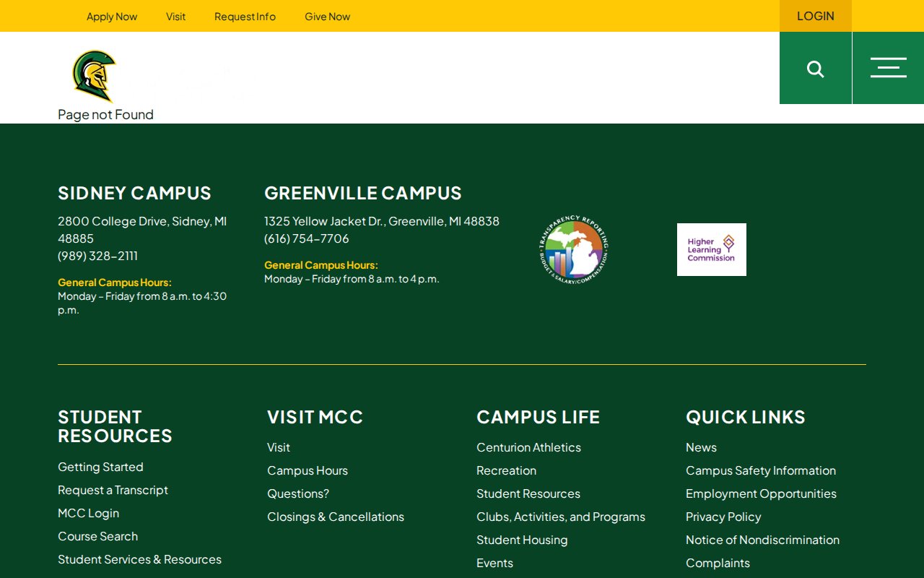
Task: Open Apply Now in top bar
Action: (x=112, y=17)
